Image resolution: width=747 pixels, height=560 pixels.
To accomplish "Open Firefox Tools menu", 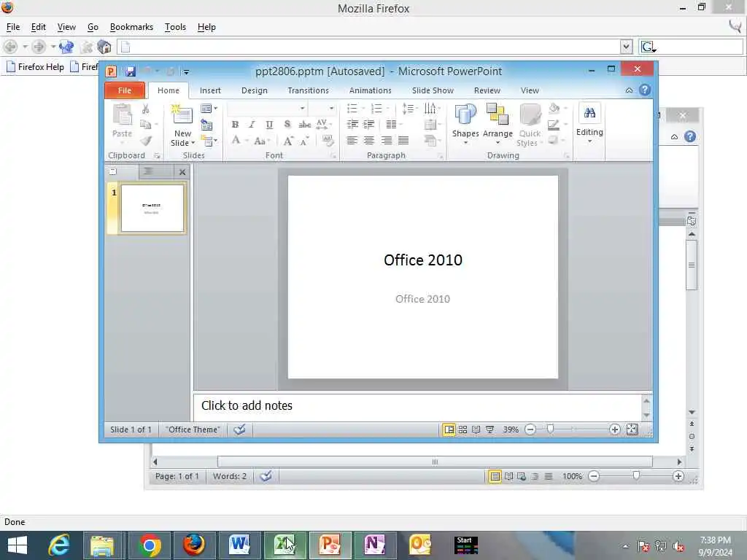I will pyautogui.click(x=175, y=27).
